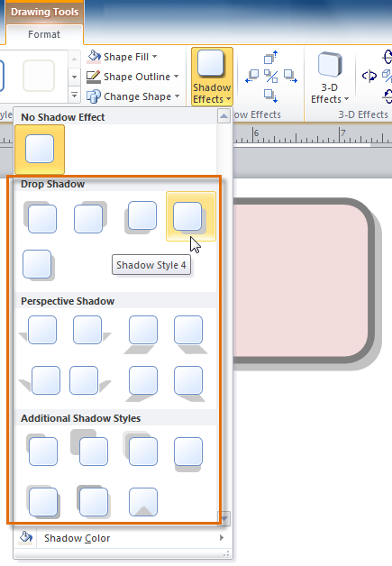Image resolution: width=392 pixels, height=566 pixels.
Task: Pick first Perspective Shadow style in bottom row
Action: point(40,380)
